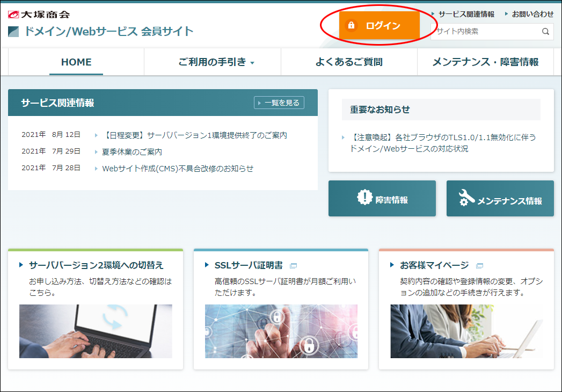Click the square icon beside site title
562x392 pixels.
(13, 32)
